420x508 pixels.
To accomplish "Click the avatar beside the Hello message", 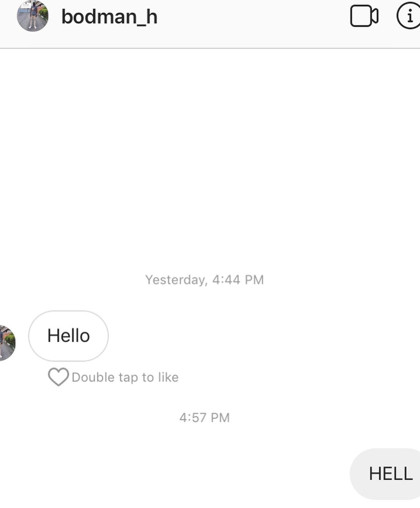I will tap(7, 343).
